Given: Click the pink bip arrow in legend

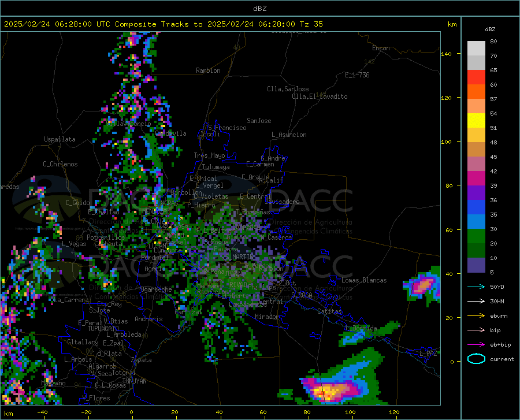Looking at the screenshot, I should tap(476, 330).
